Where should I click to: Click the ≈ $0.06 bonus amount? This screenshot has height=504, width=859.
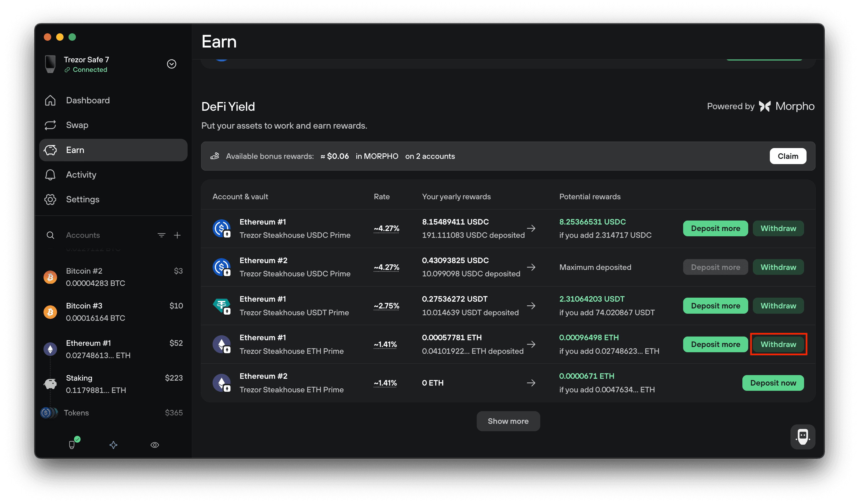pos(334,156)
